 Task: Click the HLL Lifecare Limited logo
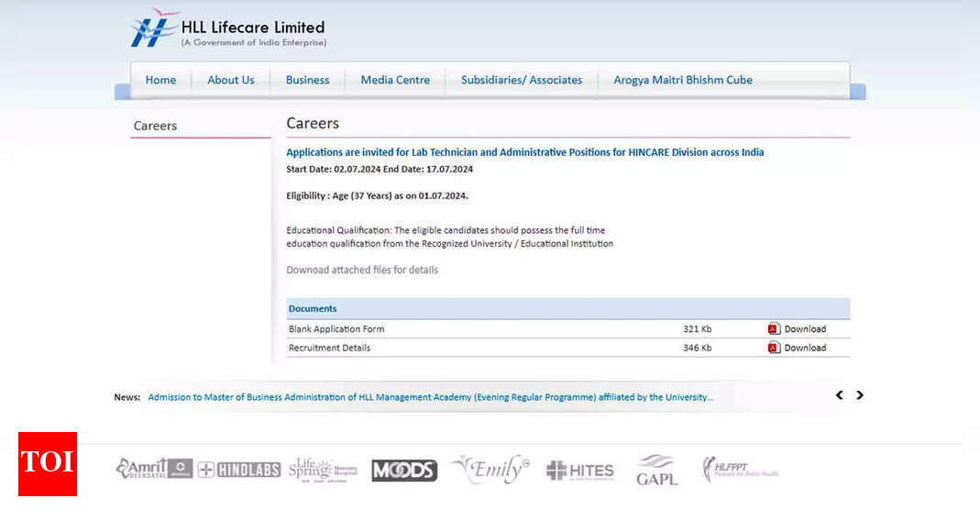click(227, 31)
